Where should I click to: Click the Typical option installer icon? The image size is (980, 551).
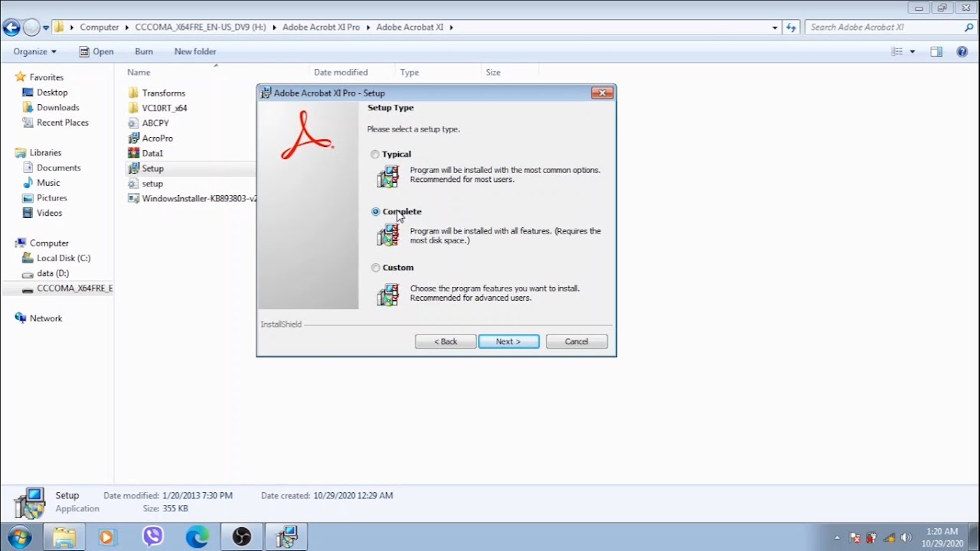tap(388, 176)
